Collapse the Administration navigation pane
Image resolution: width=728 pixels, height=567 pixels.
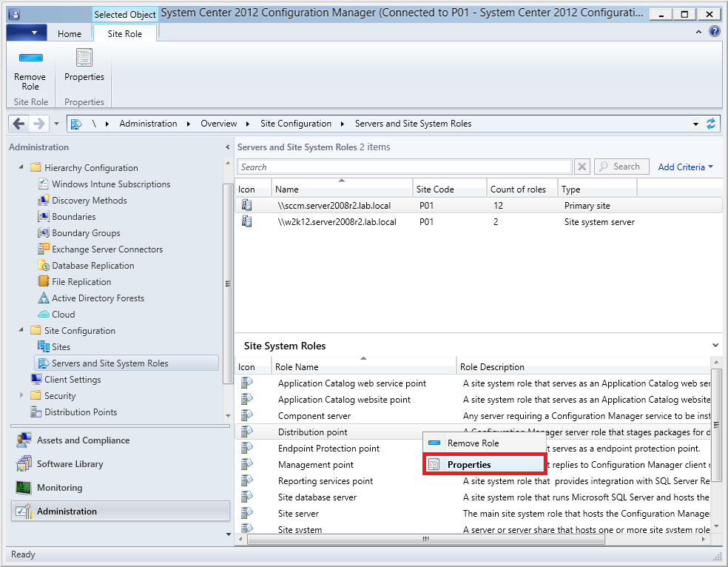click(x=228, y=147)
